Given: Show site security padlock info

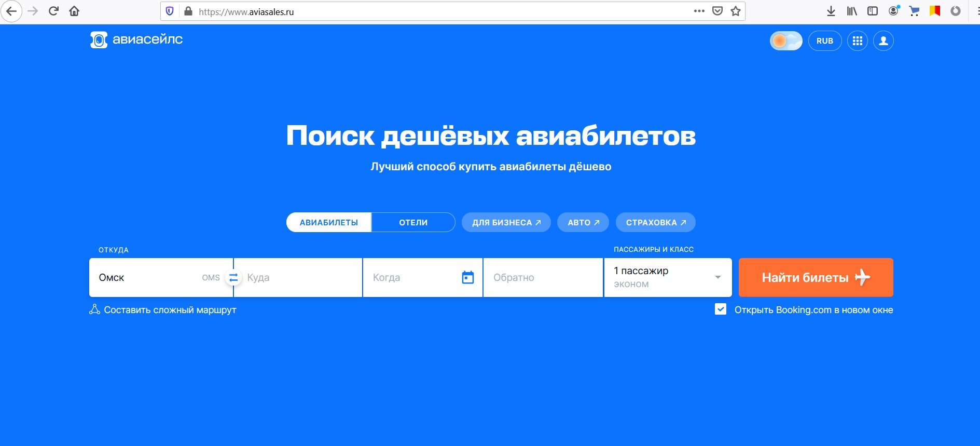Looking at the screenshot, I should tap(188, 11).
